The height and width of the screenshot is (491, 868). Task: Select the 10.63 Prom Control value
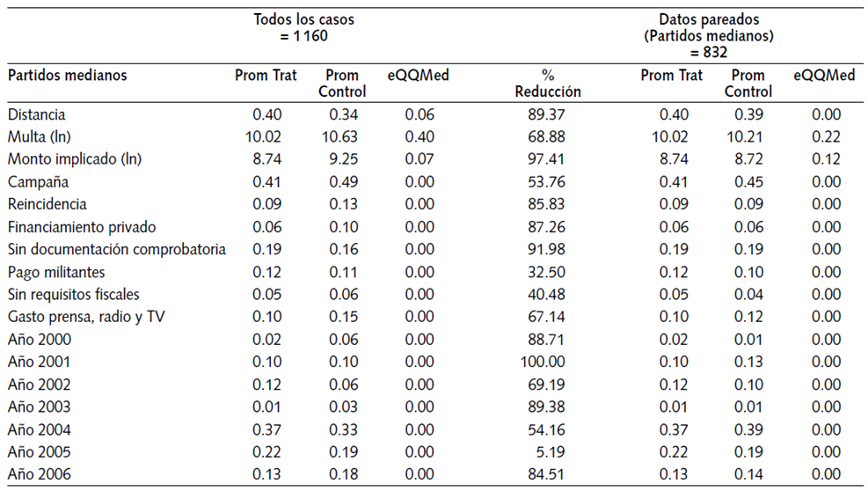coord(341,137)
